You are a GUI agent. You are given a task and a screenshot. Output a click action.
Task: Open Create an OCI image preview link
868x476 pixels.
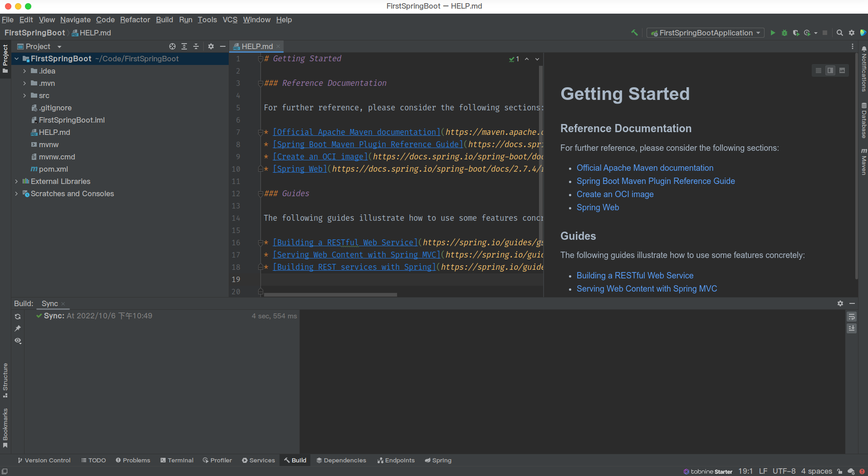(x=615, y=194)
